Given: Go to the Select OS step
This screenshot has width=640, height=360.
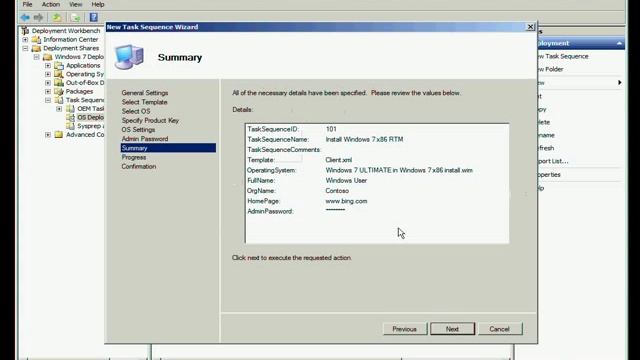Looking at the screenshot, I should click(x=136, y=111).
